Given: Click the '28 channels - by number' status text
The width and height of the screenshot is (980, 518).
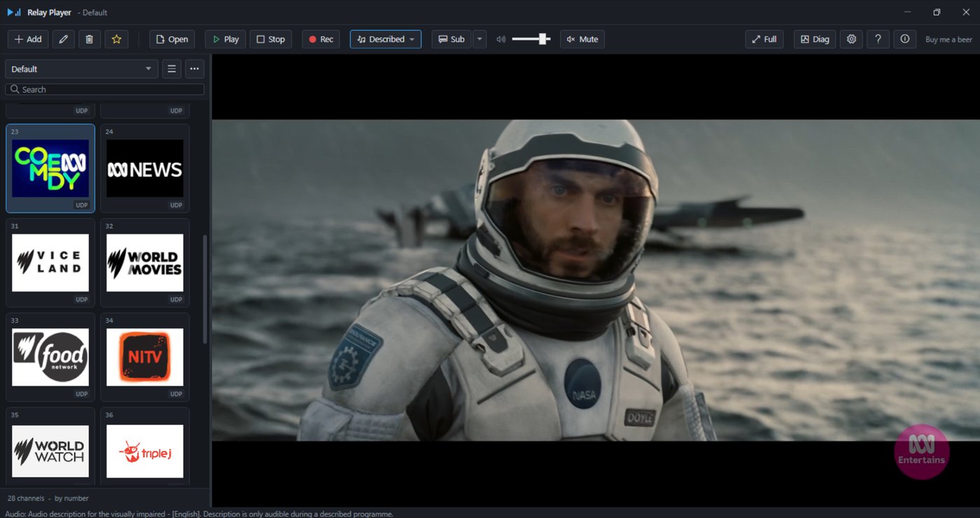Looking at the screenshot, I should pos(48,498).
